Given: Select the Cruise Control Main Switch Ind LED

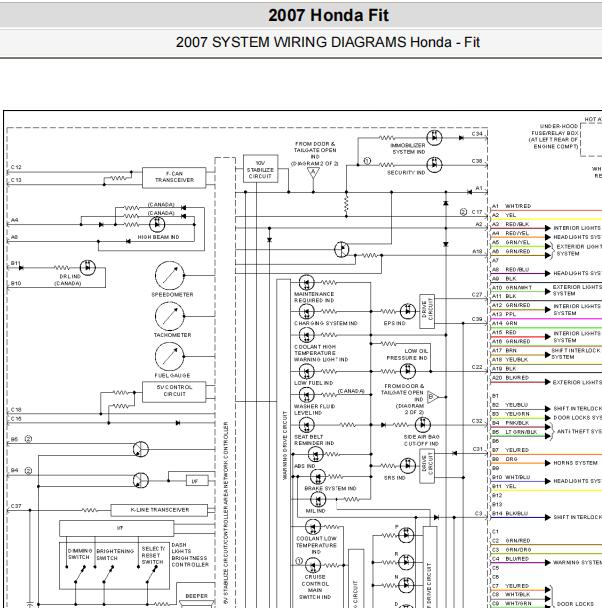Looking at the screenshot, I should click(313, 565).
